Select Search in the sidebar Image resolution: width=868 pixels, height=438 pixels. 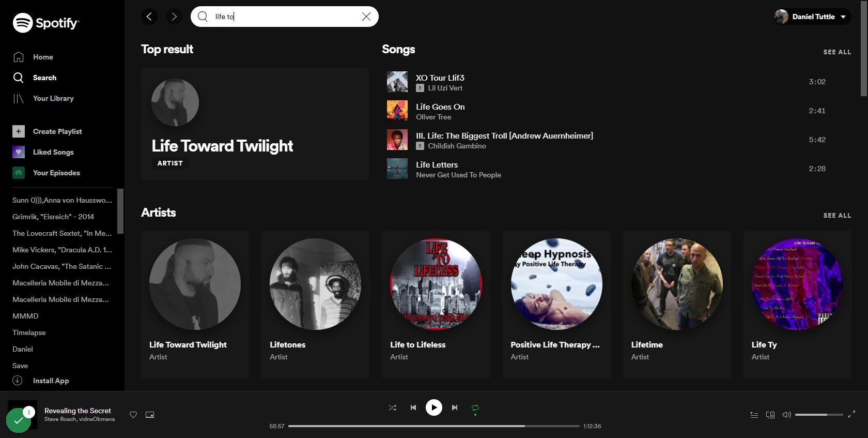click(35, 78)
